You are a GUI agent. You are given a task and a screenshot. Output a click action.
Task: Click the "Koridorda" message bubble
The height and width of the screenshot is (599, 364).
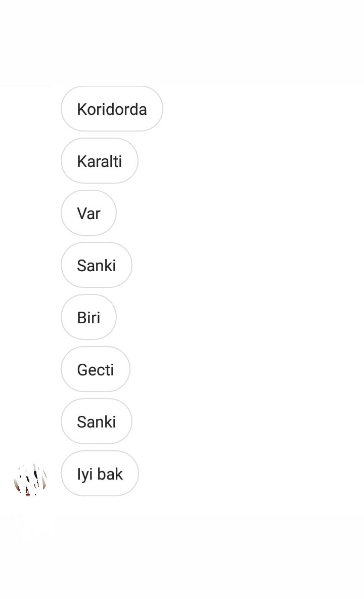(x=112, y=109)
